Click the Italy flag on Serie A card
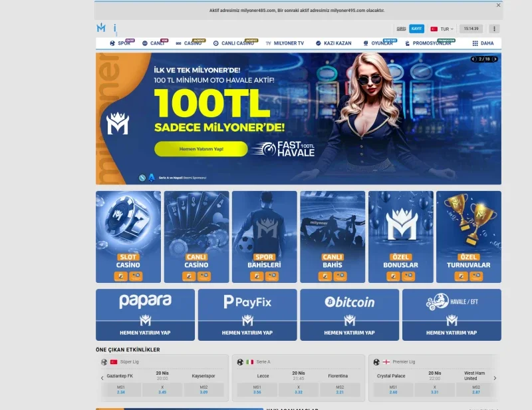The height and width of the screenshot is (410, 532). [250, 362]
